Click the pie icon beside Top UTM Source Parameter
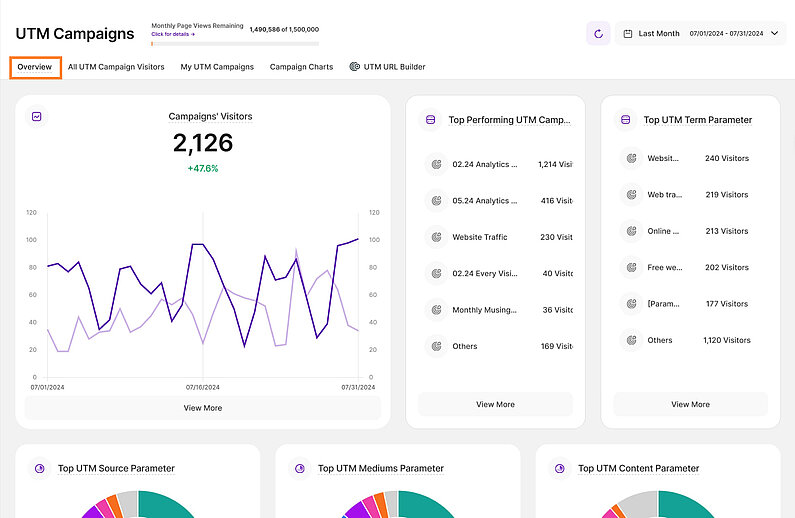The image size is (795, 518). [40, 467]
